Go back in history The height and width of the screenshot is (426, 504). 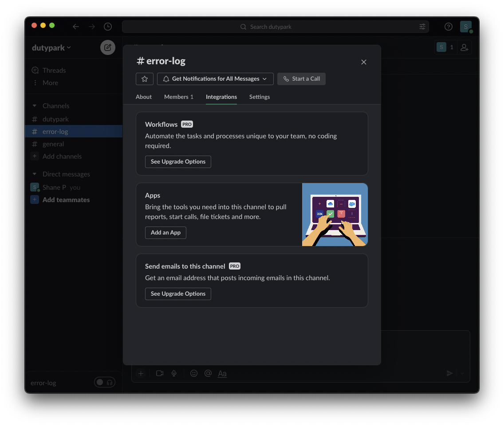point(75,27)
